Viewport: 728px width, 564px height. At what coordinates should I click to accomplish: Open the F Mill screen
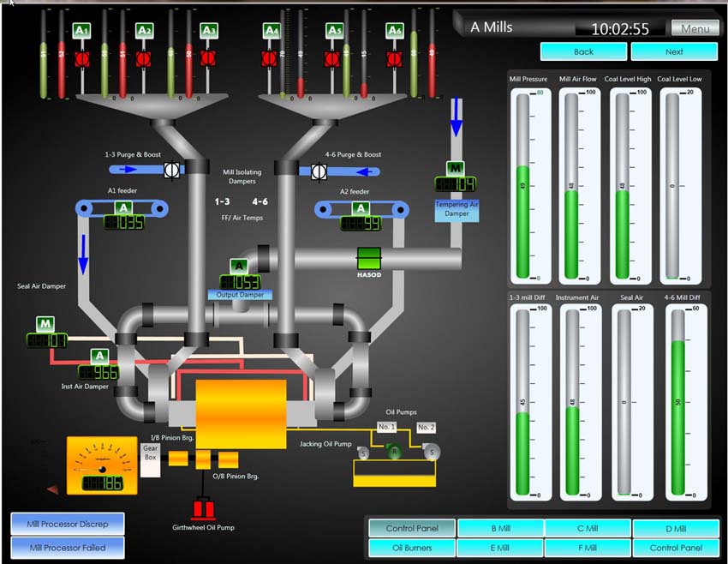[x=588, y=548]
